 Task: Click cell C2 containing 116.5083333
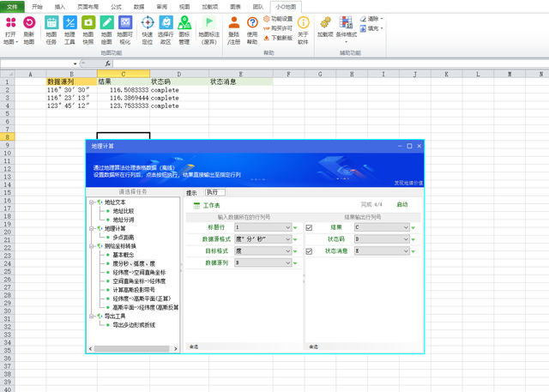coord(124,90)
